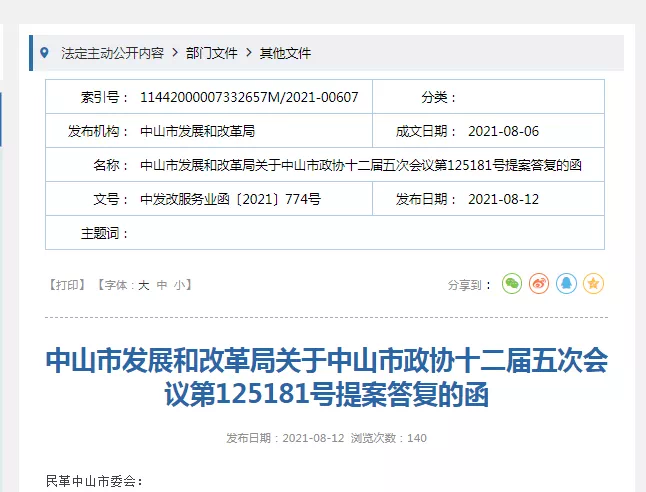The width and height of the screenshot is (646, 492).
Task: Click the 打印 print link
Action: point(67,285)
